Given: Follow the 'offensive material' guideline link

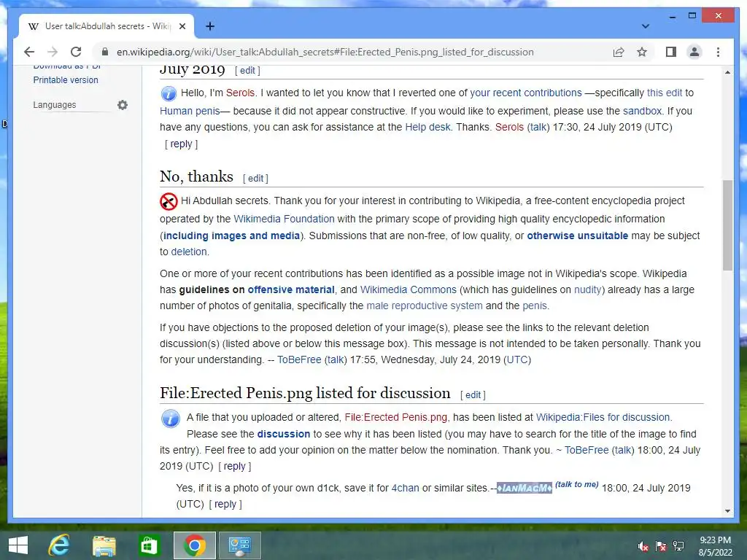Looking at the screenshot, I should 291,289.
